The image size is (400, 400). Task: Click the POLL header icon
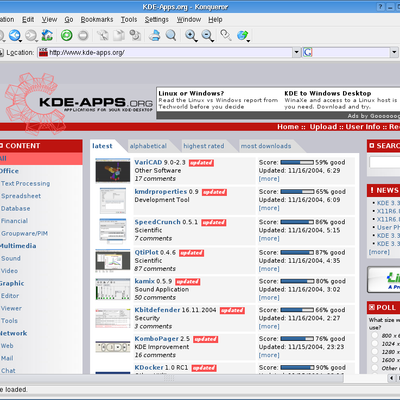372,307
